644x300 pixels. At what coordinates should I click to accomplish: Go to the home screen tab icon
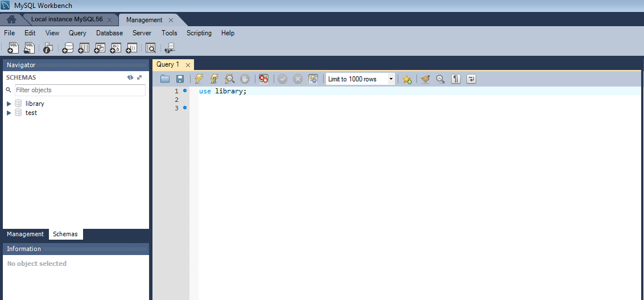click(x=11, y=19)
